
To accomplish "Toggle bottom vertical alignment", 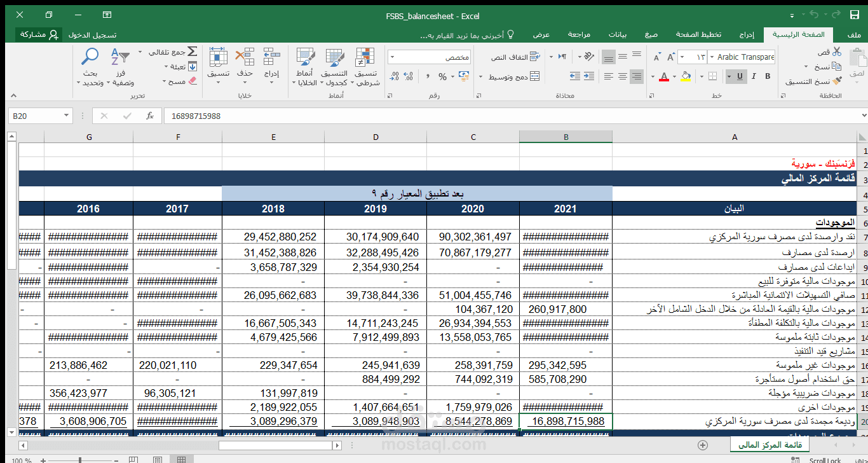I will coord(608,57).
